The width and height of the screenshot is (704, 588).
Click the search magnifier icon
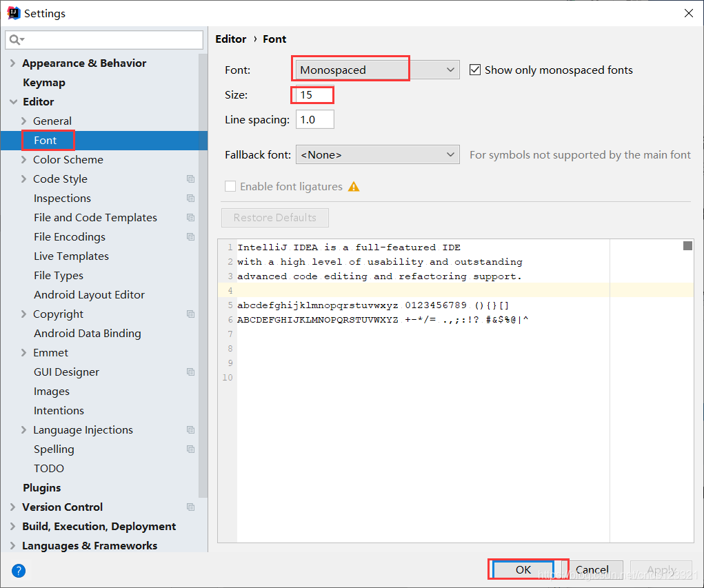click(x=16, y=40)
